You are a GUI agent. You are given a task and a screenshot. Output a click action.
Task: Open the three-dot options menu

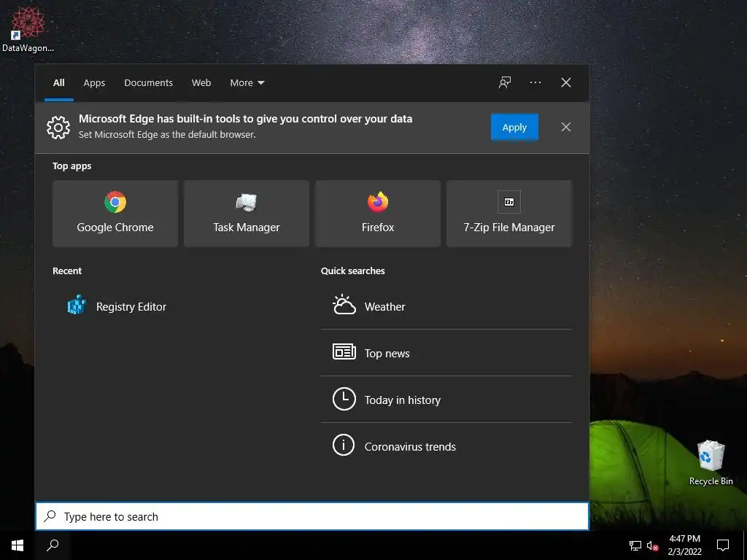point(535,82)
